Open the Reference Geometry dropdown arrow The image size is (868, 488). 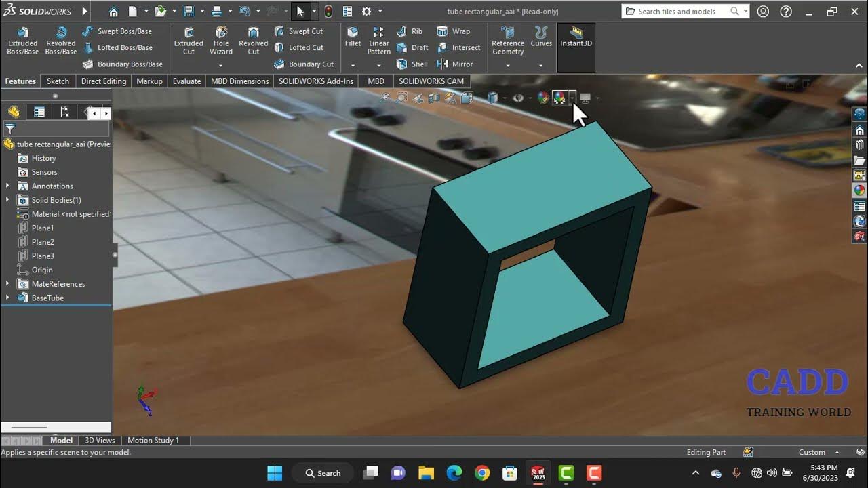508,65
